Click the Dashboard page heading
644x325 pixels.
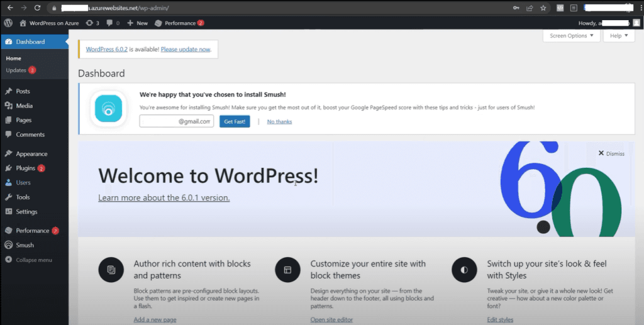[x=101, y=74]
